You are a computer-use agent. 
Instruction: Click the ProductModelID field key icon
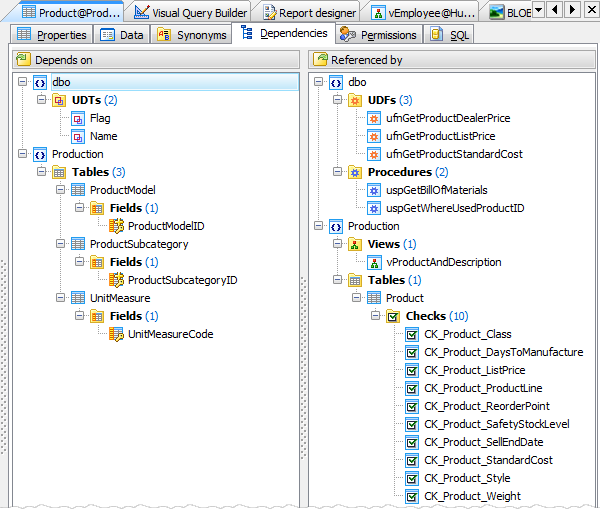116,226
